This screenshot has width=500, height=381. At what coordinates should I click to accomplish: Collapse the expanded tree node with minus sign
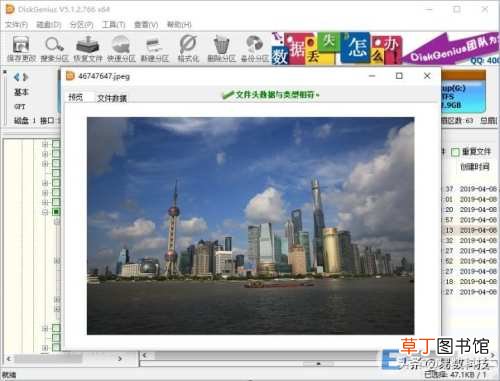point(45,212)
